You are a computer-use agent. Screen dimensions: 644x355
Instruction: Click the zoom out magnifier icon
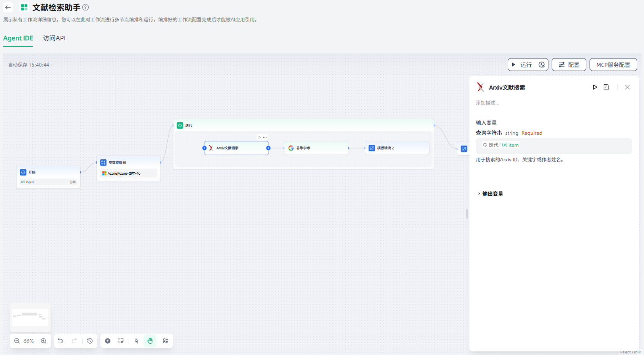click(17, 341)
